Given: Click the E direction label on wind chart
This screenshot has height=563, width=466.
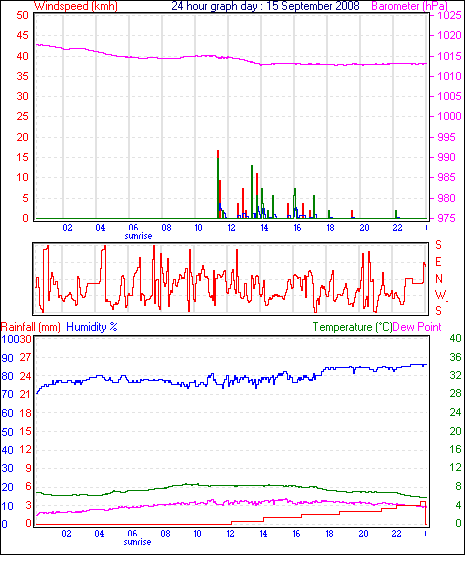Looking at the screenshot, I should (x=438, y=262).
